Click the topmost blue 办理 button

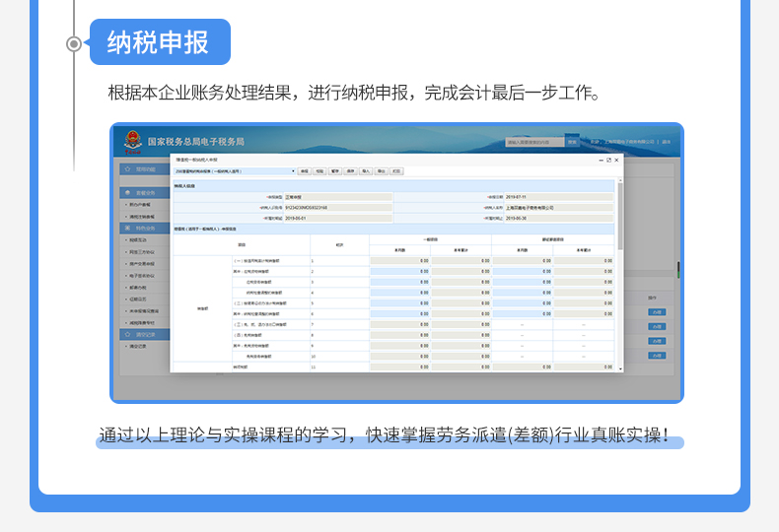pos(656,312)
